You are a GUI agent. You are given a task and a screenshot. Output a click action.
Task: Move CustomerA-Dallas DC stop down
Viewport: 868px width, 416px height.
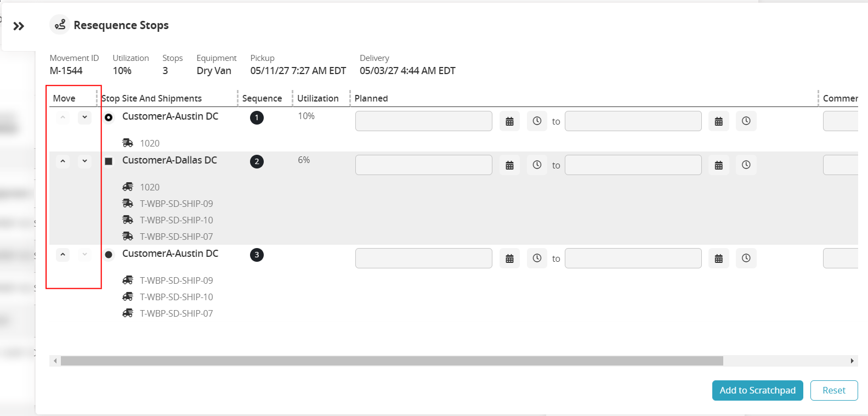coord(84,161)
